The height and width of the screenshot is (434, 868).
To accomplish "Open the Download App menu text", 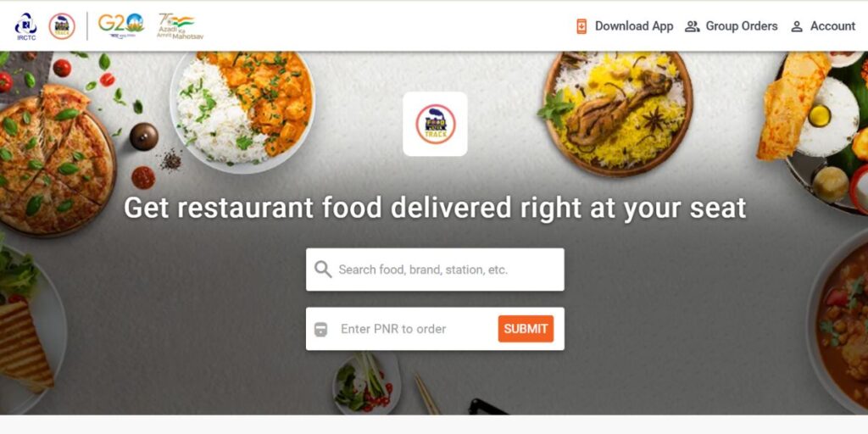I will [x=634, y=26].
